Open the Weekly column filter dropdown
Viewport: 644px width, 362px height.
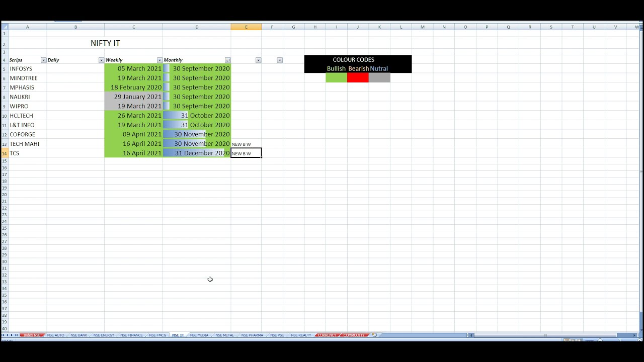point(159,60)
